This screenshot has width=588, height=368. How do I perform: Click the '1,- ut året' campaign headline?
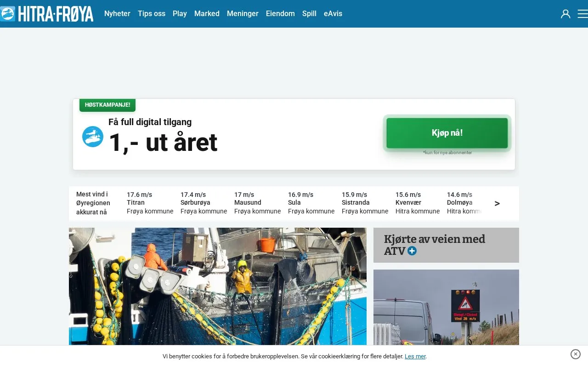(x=163, y=143)
